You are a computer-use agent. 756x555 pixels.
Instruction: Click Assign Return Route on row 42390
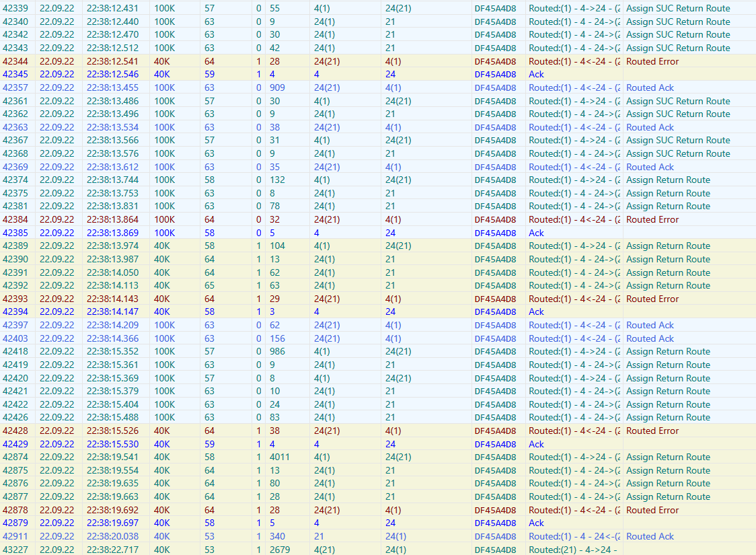pos(669,259)
